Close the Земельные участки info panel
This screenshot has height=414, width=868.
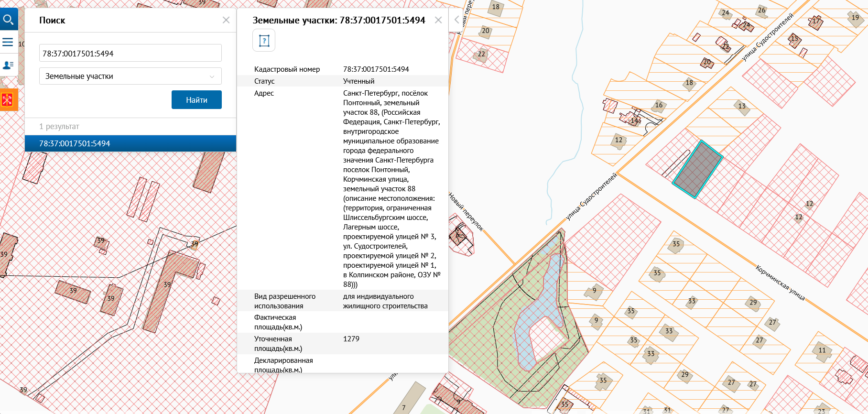point(438,20)
